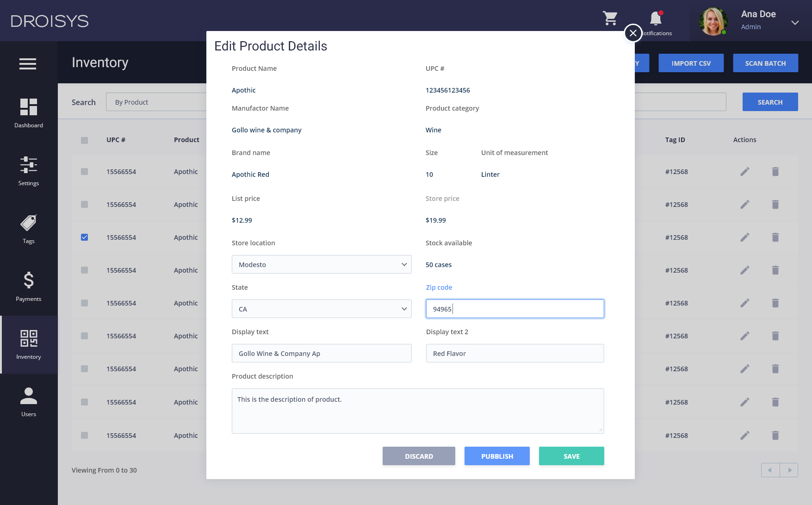Click the pencil edit icon in first row
The height and width of the screenshot is (505, 812).
tap(744, 172)
